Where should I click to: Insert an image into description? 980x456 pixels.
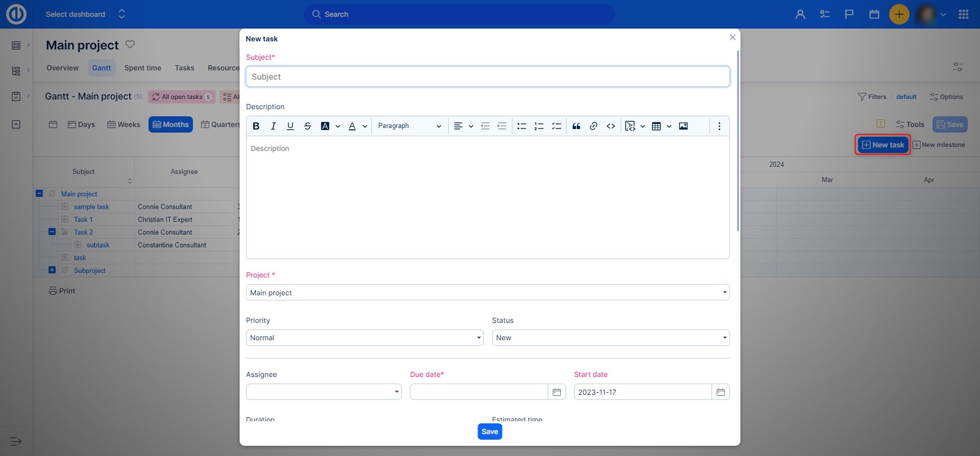(x=683, y=126)
